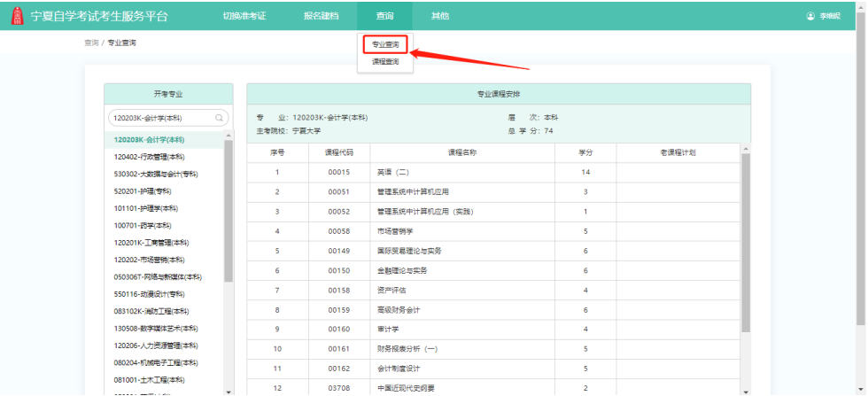Click the major list scroll-down arrow
Screen dimensions: 868x396
tap(229, 392)
